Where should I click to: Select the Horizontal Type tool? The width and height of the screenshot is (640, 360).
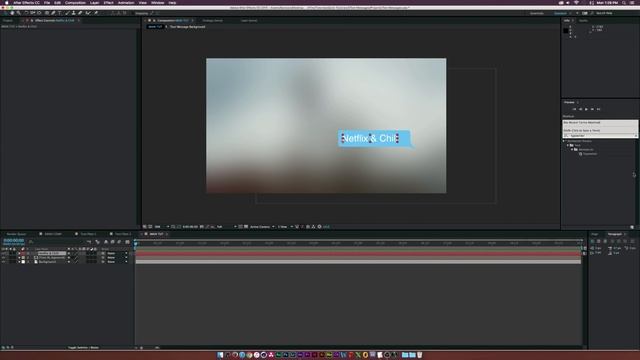click(60, 13)
